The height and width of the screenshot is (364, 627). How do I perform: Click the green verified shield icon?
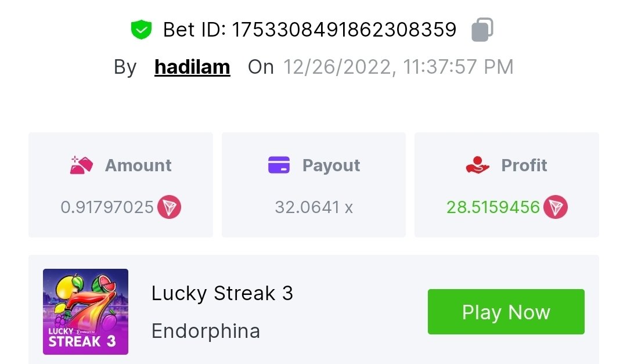pos(141,30)
